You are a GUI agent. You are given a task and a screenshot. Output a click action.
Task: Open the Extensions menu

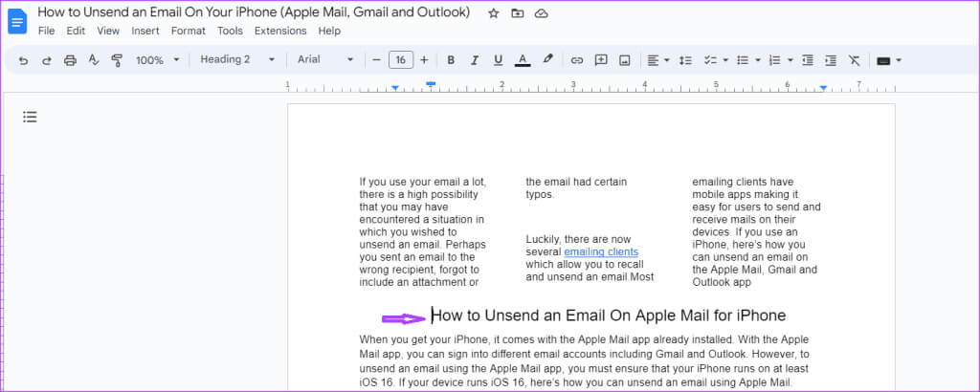coord(280,31)
